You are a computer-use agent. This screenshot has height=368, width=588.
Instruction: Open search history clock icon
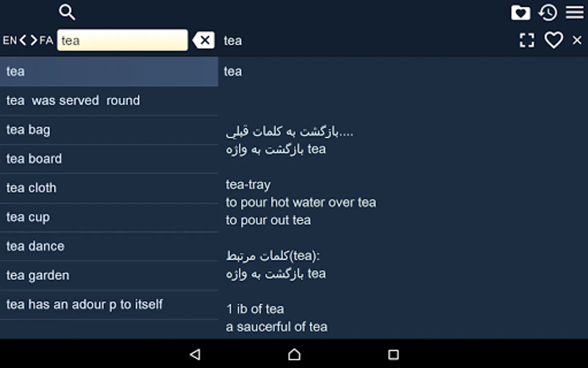click(x=548, y=13)
